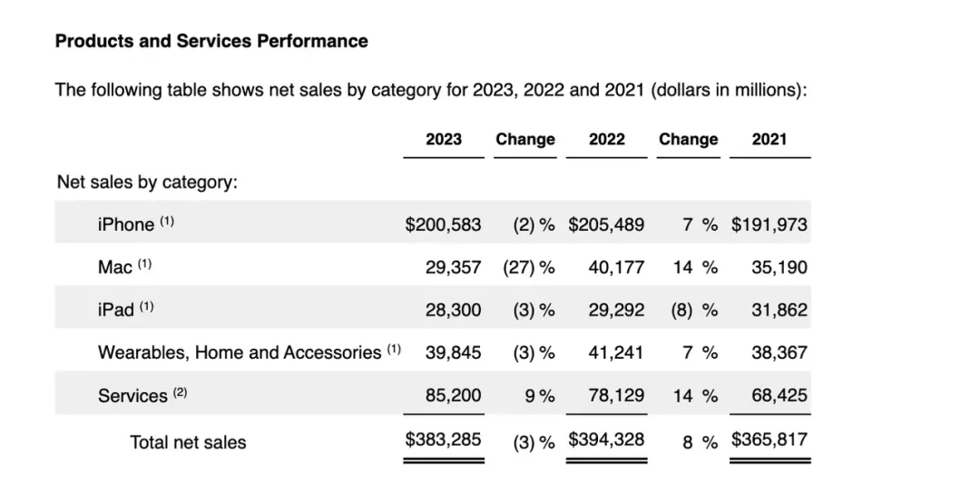This screenshot has width=980, height=495.
Task: Select total 2022 net sales $394,328
Action: [606, 440]
